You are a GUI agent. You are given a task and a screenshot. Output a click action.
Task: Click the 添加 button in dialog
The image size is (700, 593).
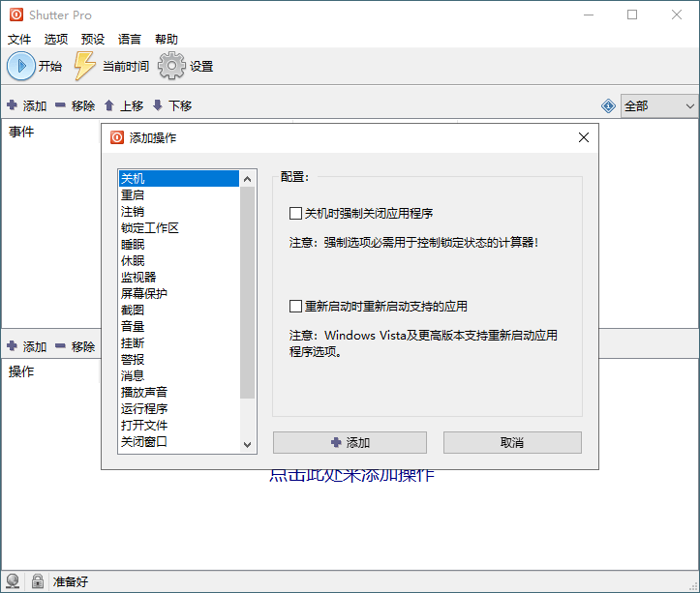350,442
